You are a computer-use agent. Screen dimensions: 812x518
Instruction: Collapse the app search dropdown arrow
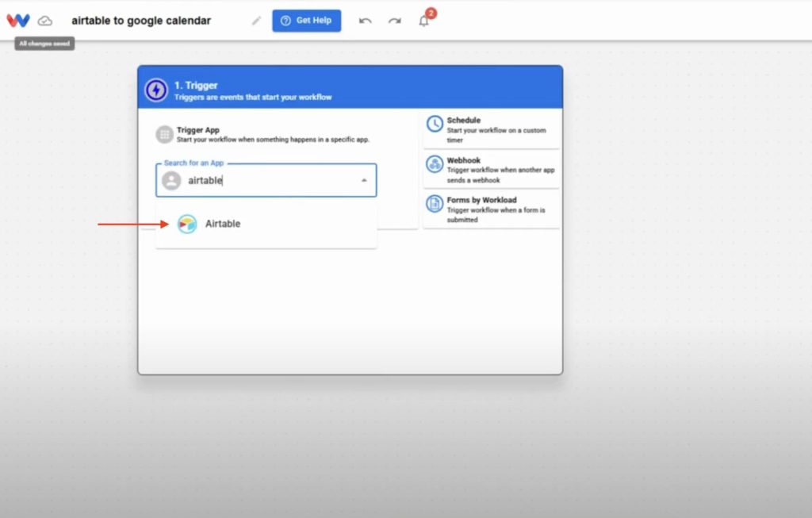coord(364,180)
